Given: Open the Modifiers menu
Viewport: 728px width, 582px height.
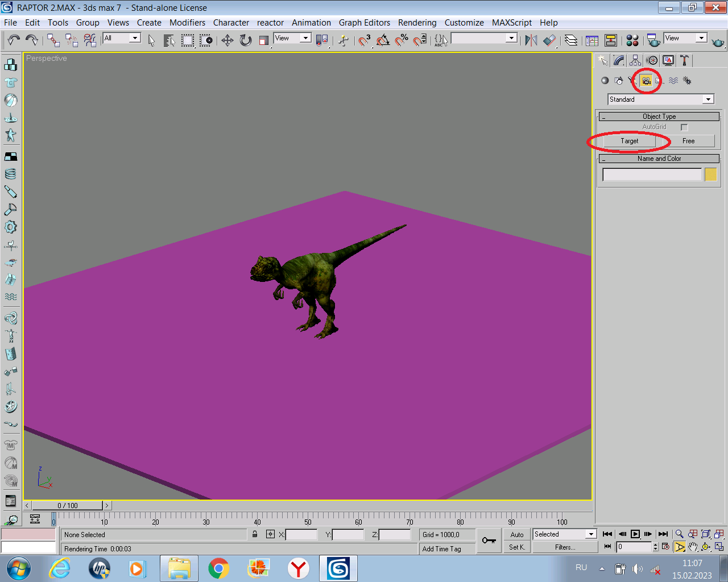Looking at the screenshot, I should (187, 23).
